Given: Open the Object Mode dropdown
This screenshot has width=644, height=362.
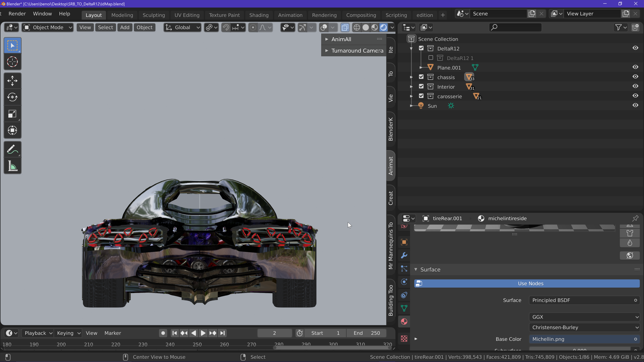Looking at the screenshot, I should tap(48, 27).
